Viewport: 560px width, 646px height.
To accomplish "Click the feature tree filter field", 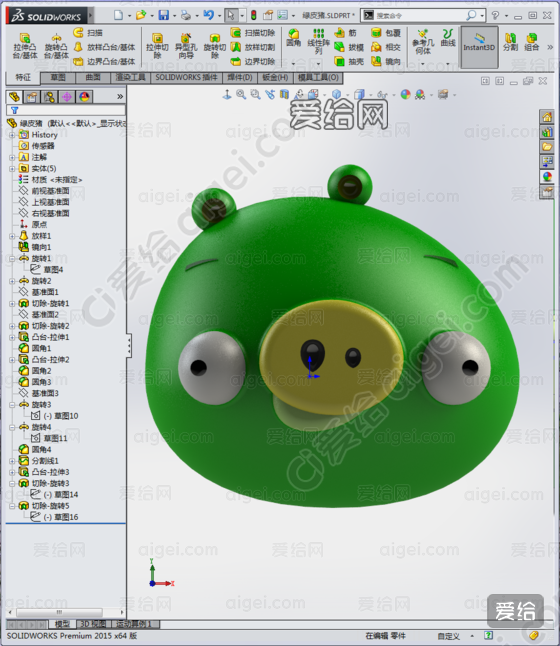I will (x=66, y=110).
